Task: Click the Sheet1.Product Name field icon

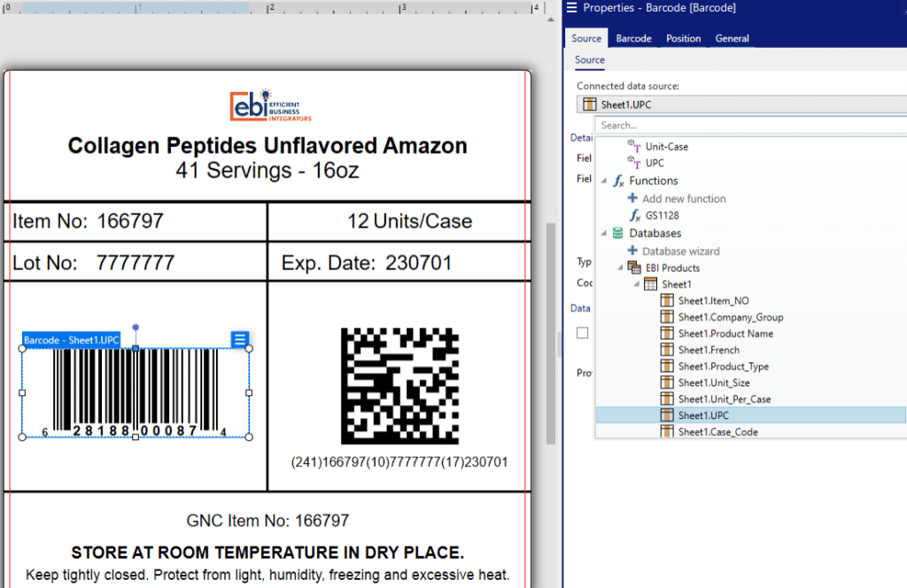Action: point(667,333)
